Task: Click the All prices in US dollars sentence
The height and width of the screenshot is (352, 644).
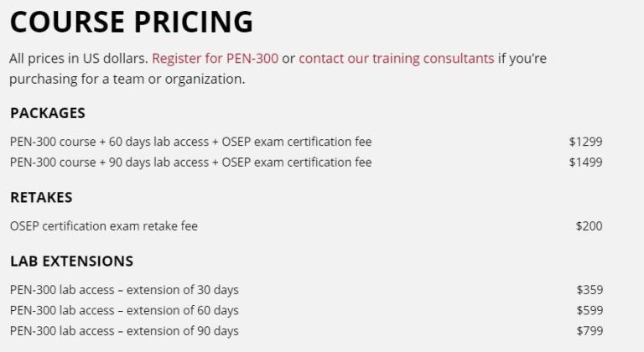Action: [79, 59]
